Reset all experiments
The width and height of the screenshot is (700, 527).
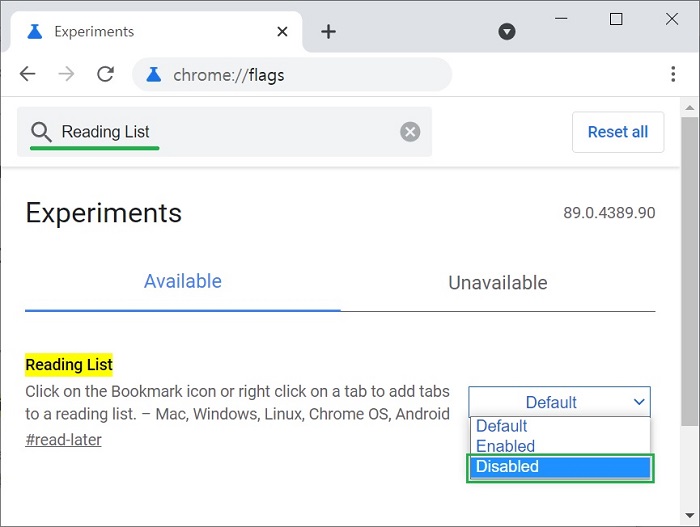(618, 132)
